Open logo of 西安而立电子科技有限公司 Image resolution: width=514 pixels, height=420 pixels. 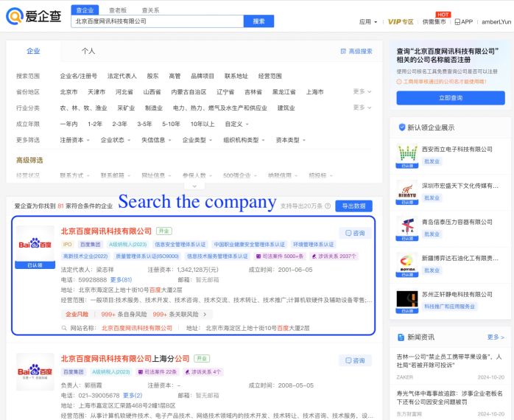[x=407, y=155]
